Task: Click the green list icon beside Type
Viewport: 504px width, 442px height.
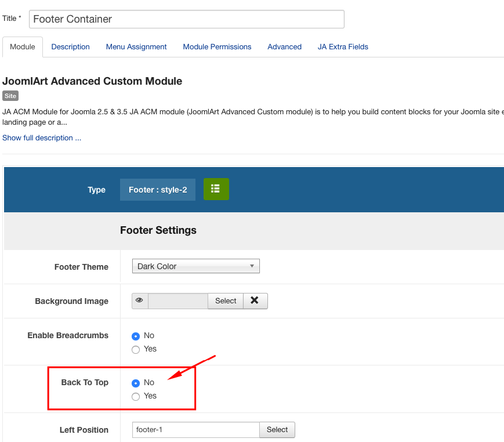Action: tap(216, 189)
